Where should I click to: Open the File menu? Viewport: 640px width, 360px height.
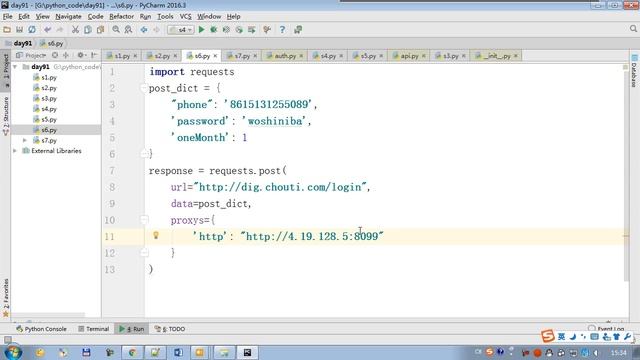point(7,16)
